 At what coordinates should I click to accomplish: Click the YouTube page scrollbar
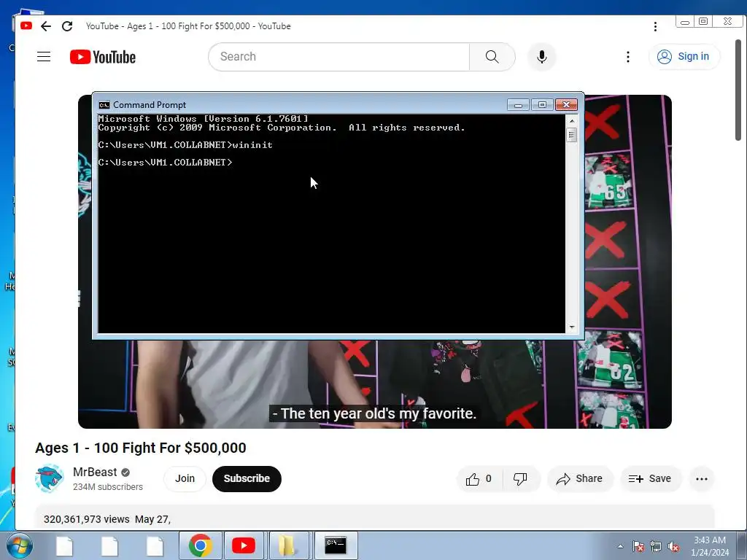[738, 90]
